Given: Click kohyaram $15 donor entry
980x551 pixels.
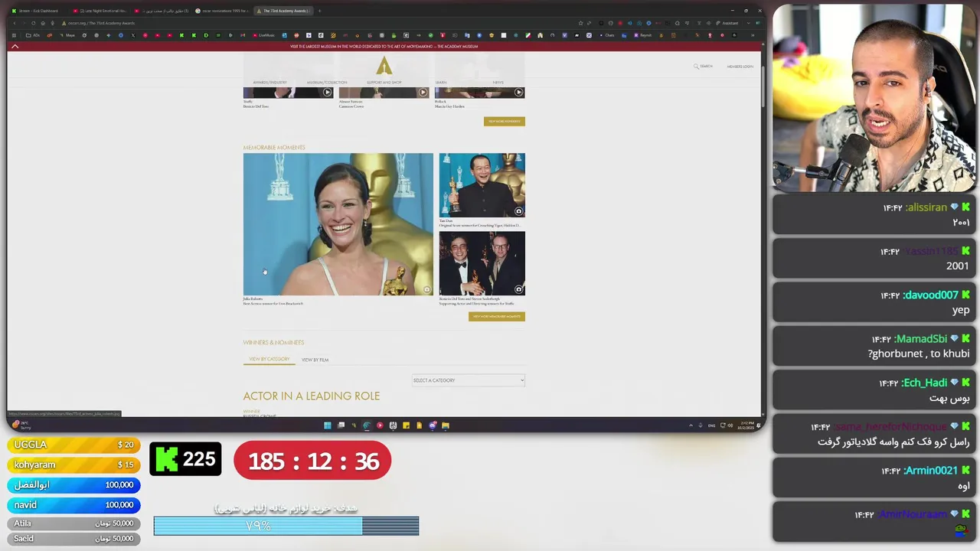Looking at the screenshot, I should click(73, 465).
